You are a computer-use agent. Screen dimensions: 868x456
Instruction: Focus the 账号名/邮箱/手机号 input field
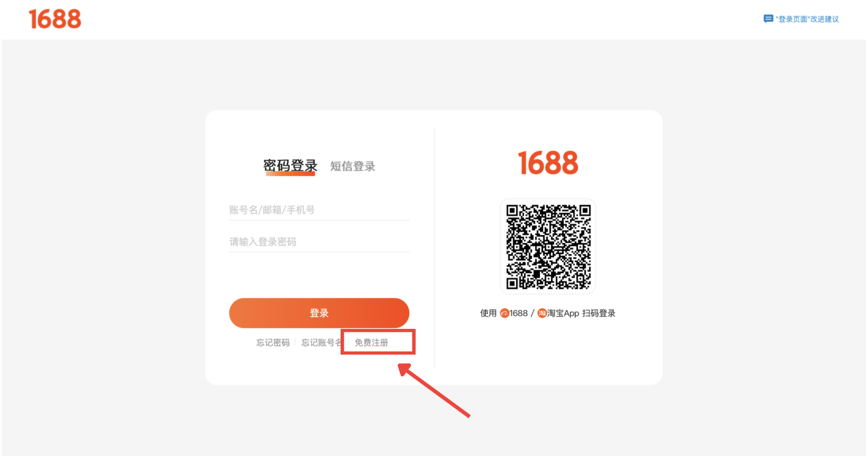pyautogui.click(x=319, y=210)
